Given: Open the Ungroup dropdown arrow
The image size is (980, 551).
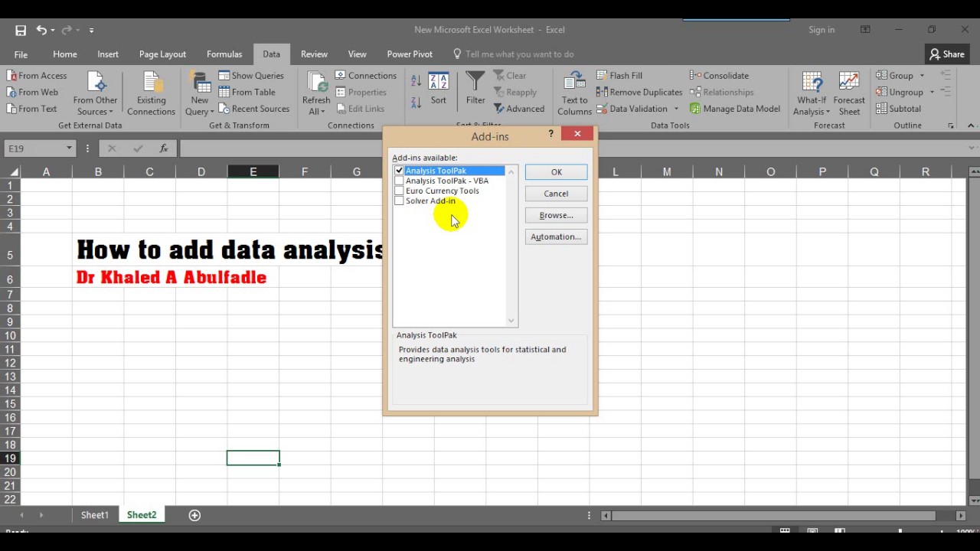Looking at the screenshot, I should (x=932, y=93).
